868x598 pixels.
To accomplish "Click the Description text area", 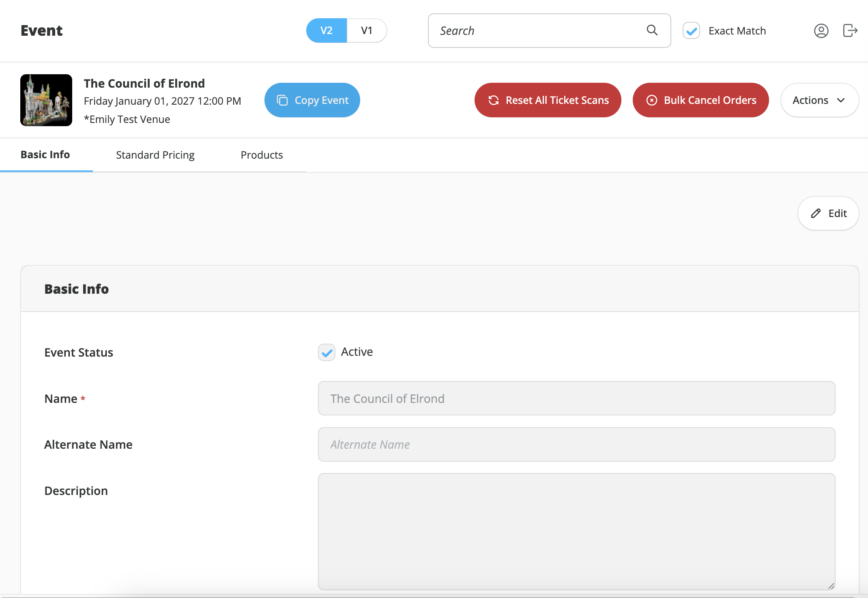I will [x=576, y=531].
